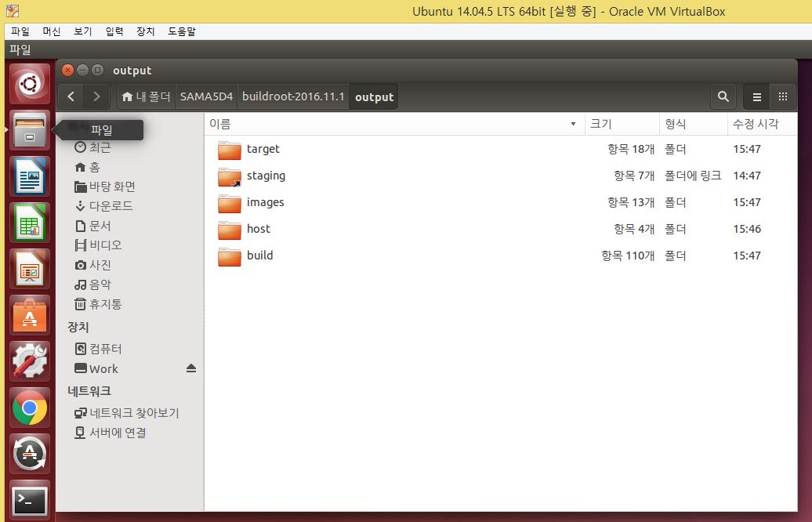Open Google Chrome from the launcher

click(30, 408)
